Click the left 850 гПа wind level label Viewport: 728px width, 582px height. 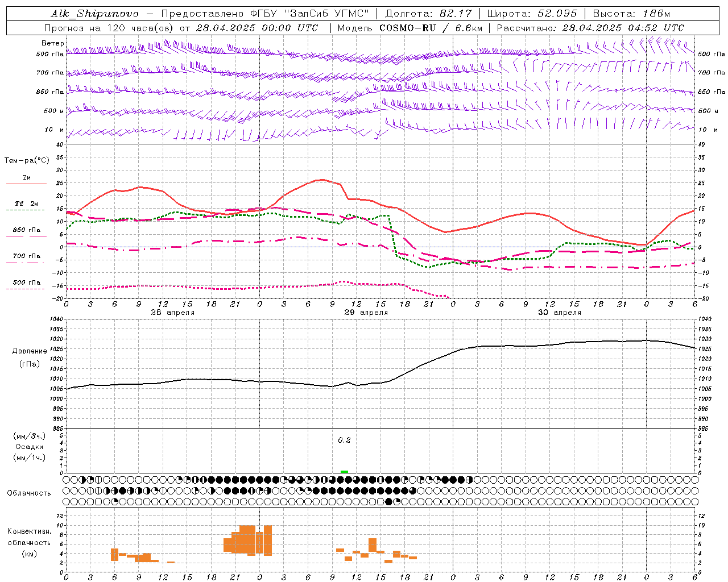pyautogui.click(x=50, y=92)
